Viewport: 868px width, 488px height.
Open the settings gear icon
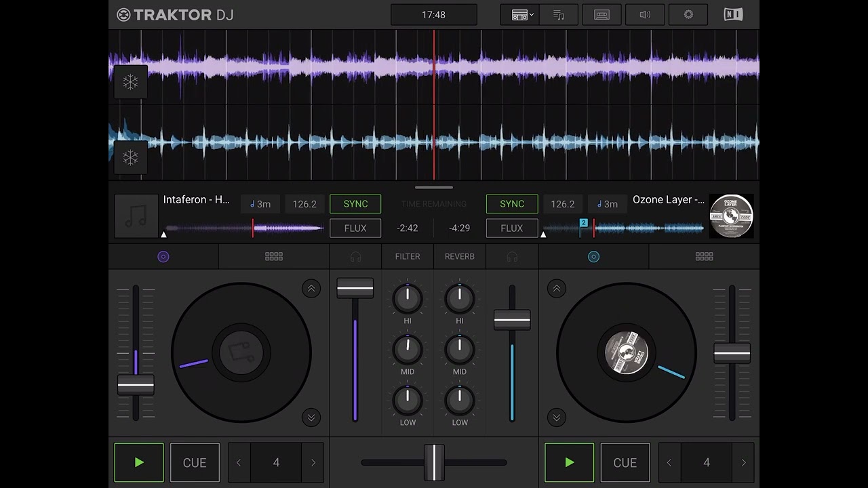688,15
